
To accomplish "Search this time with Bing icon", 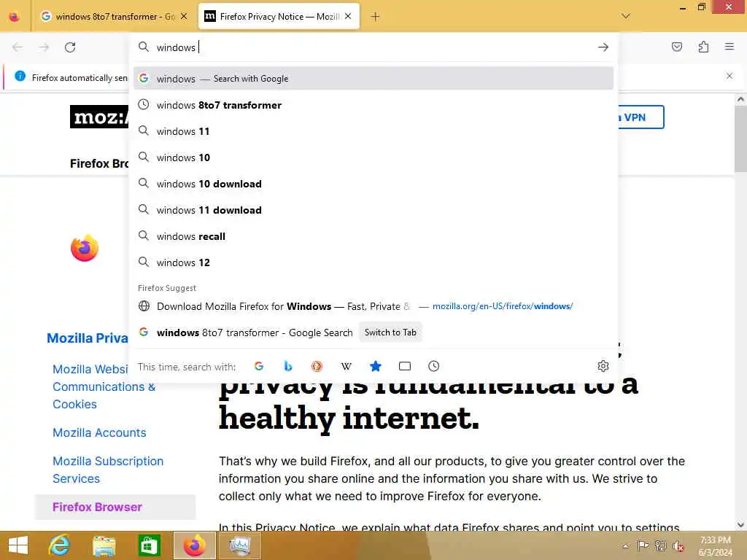I will point(287,366).
